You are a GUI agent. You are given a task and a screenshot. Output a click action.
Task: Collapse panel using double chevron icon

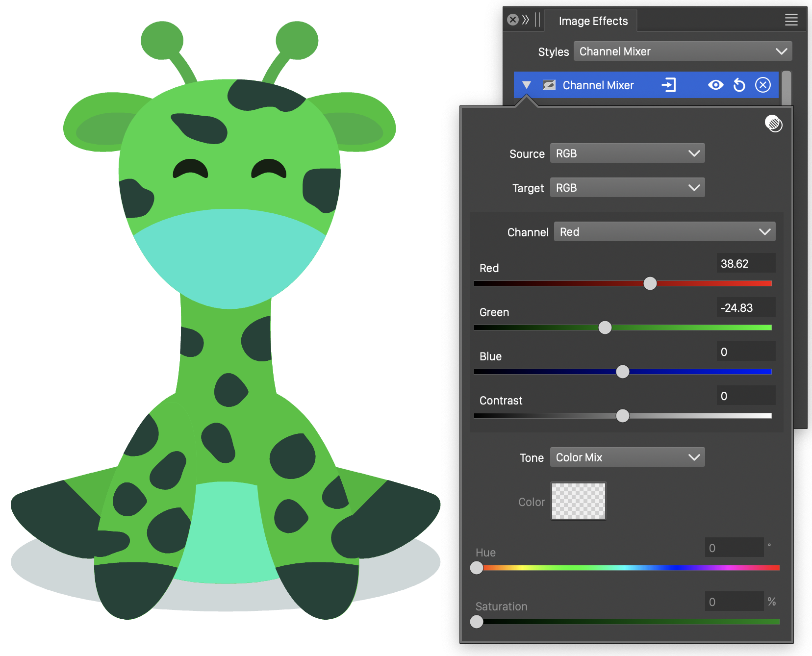pyautogui.click(x=526, y=20)
